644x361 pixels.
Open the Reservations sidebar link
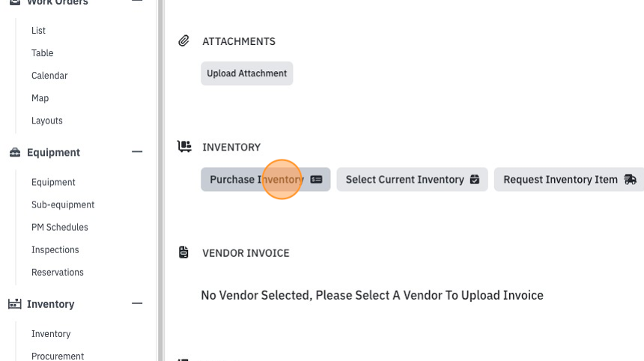point(58,273)
